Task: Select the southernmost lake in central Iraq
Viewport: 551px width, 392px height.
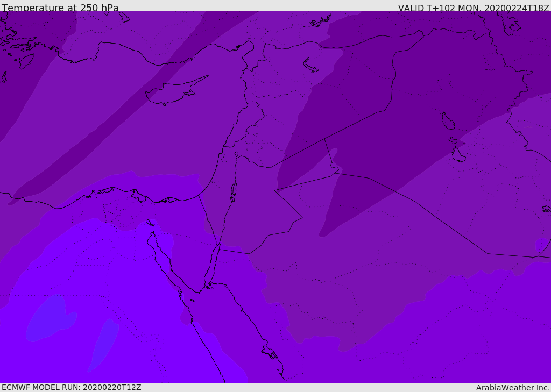Action: [458, 155]
